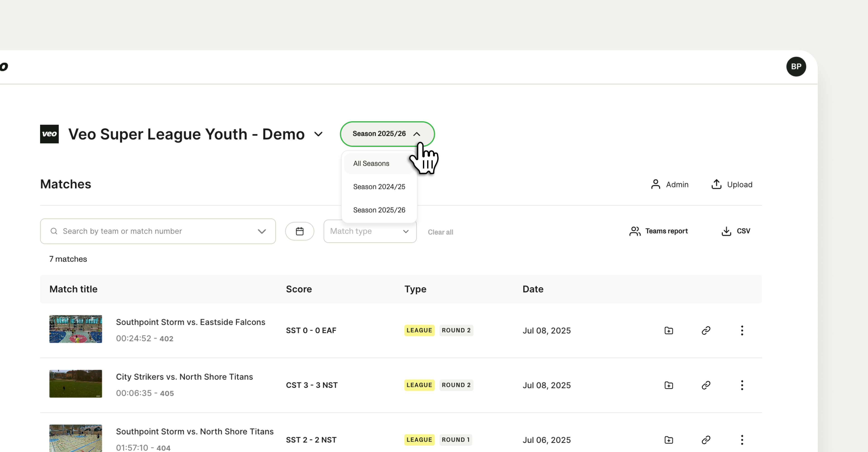This screenshot has width=868, height=452.
Task: Open more options for City Strikers match
Action: [x=742, y=385]
